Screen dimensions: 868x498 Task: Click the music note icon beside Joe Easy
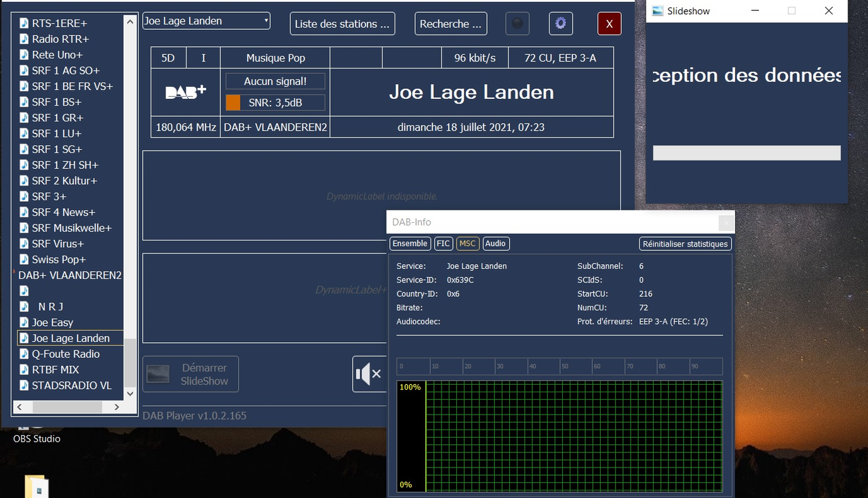(x=24, y=323)
